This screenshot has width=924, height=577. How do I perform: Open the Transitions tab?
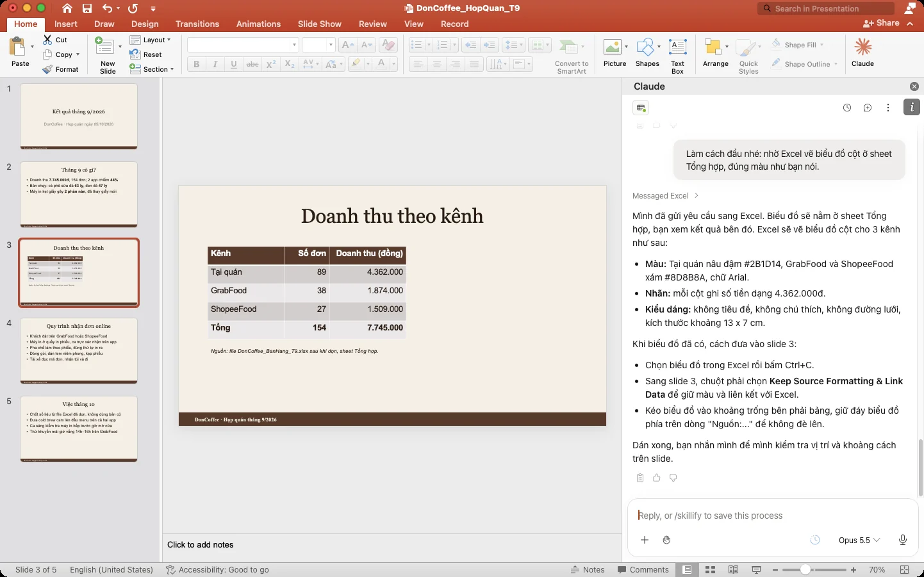click(x=197, y=24)
